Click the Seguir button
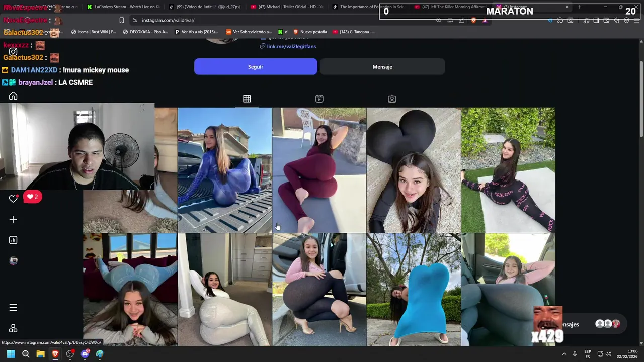This screenshot has width=644, height=362. click(x=256, y=67)
